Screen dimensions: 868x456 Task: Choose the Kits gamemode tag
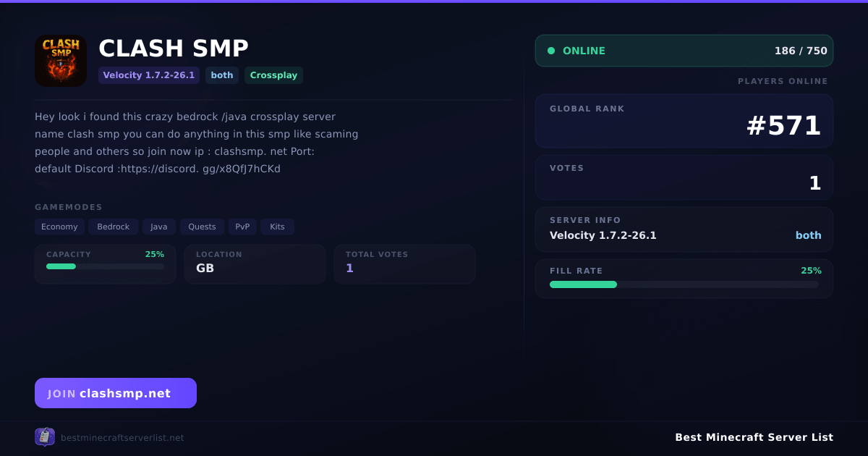[x=277, y=227]
